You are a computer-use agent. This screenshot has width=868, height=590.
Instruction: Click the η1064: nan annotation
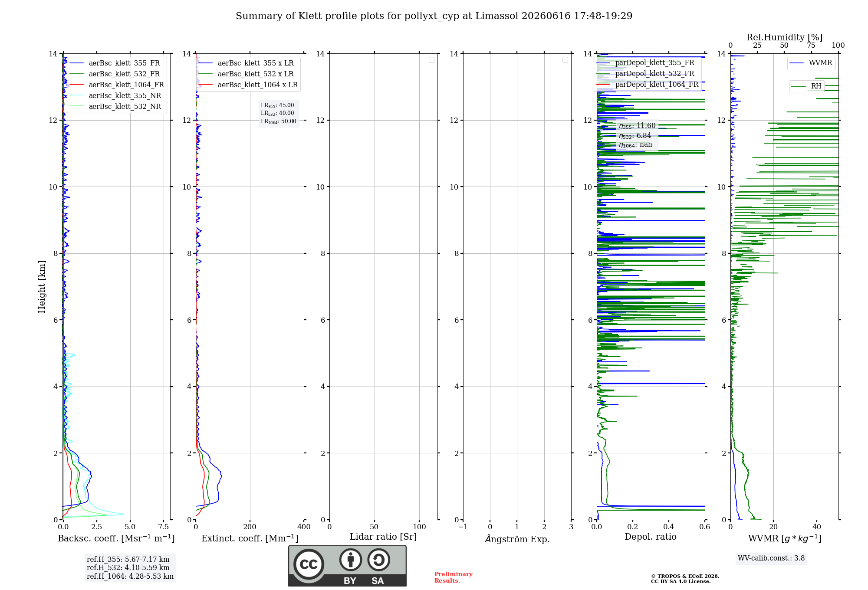[x=635, y=145]
